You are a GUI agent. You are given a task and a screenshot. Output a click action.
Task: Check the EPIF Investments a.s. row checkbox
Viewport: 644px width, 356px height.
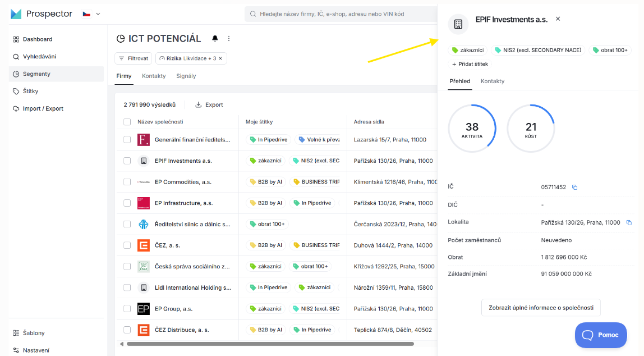tap(127, 161)
